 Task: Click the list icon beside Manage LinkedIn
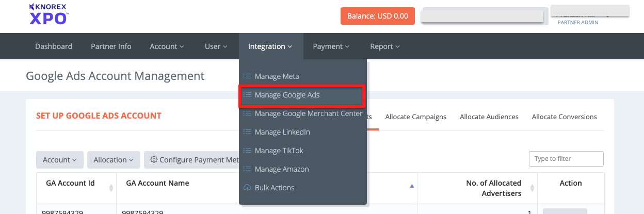click(x=247, y=132)
